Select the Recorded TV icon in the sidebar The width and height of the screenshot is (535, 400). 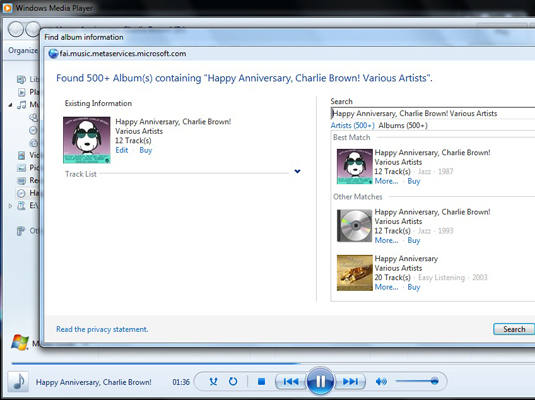21,180
